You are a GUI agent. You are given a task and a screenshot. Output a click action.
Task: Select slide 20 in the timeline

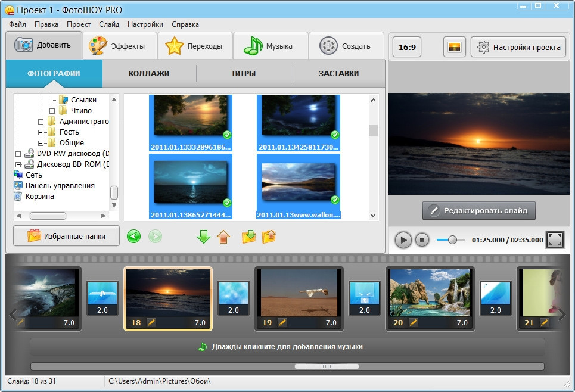(430, 298)
